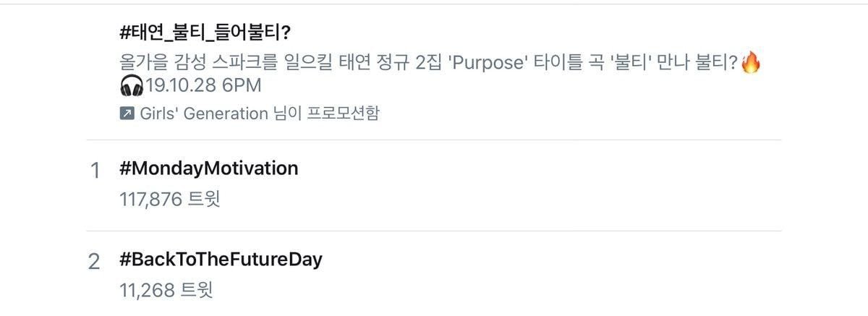Viewport: 868px width, 316px height.
Task: Open the promoted #태연_불티_들어불티? hashtag
Action: [x=206, y=33]
